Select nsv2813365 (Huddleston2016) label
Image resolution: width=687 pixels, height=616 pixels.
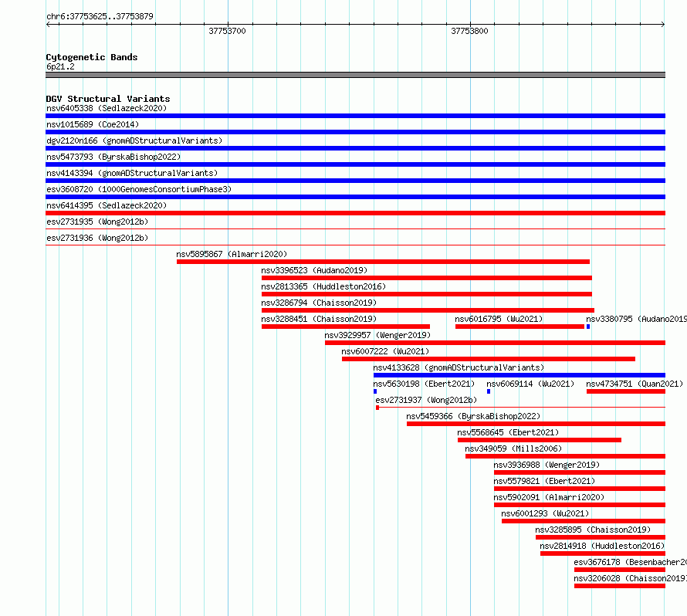pyautogui.click(x=323, y=286)
